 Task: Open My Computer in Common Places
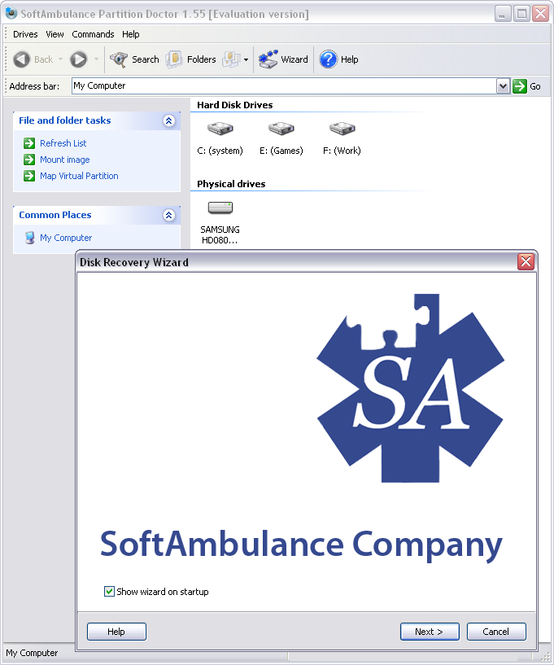point(66,238)
